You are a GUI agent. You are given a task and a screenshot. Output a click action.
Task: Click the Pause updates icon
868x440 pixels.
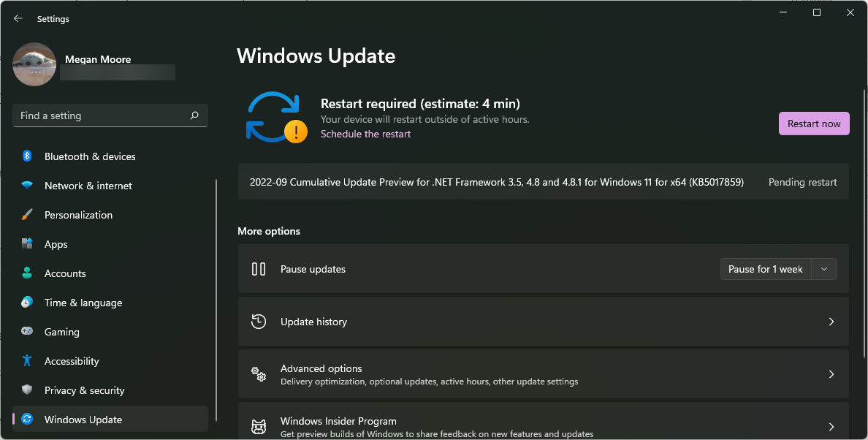point(259,269)
